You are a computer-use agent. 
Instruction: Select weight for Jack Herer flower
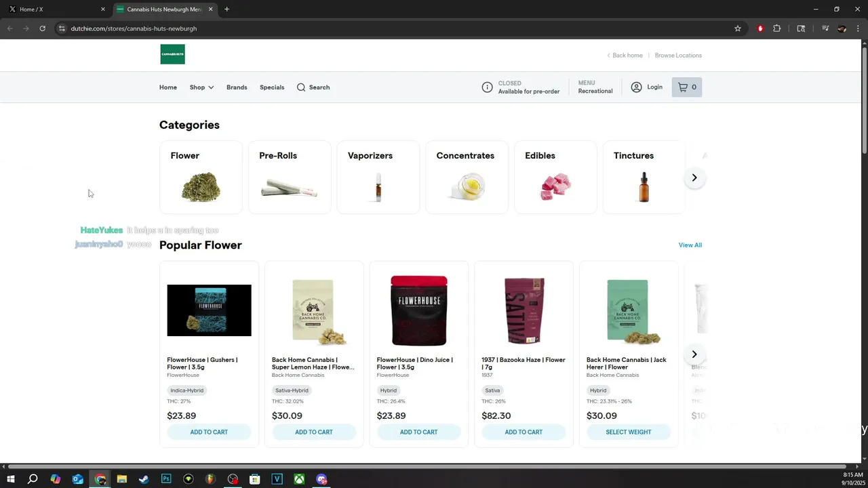coord(629,432)
